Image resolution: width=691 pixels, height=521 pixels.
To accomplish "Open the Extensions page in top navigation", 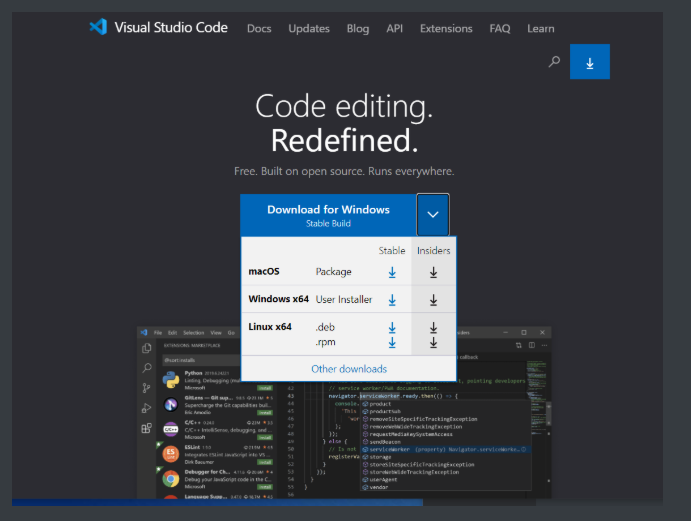I will (446, 29).
